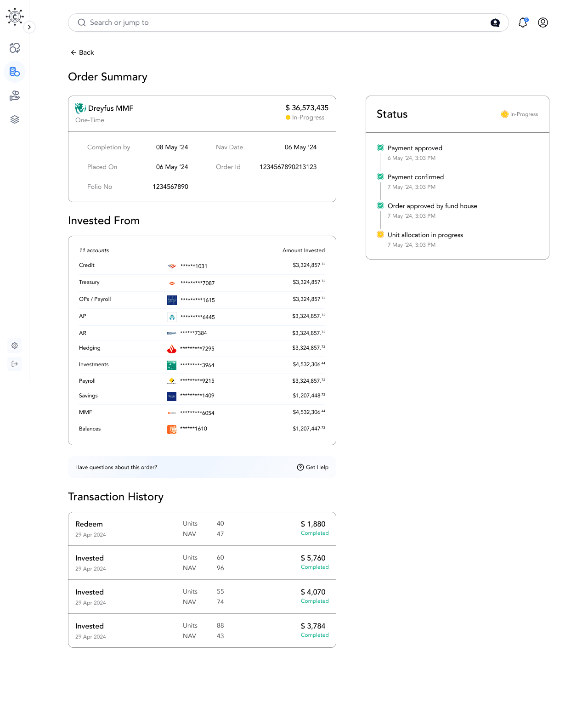Click Get Help button

[313, 467]
